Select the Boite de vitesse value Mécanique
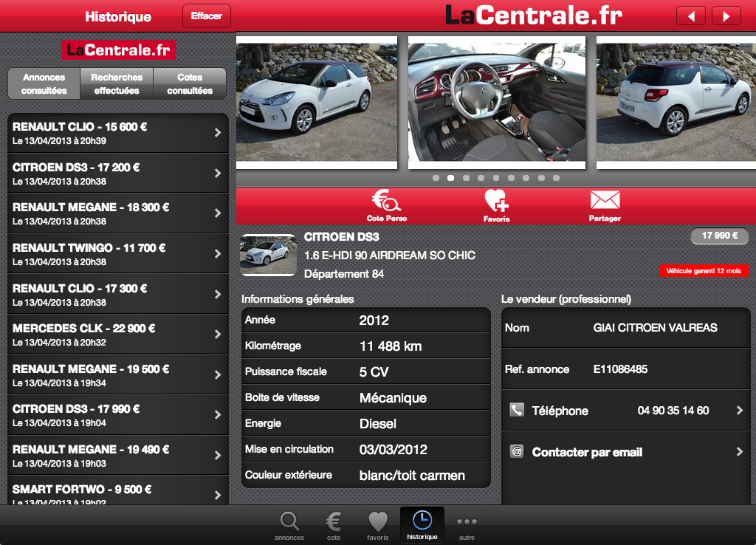This screenshot has width=756, height=545. [393, 398]
